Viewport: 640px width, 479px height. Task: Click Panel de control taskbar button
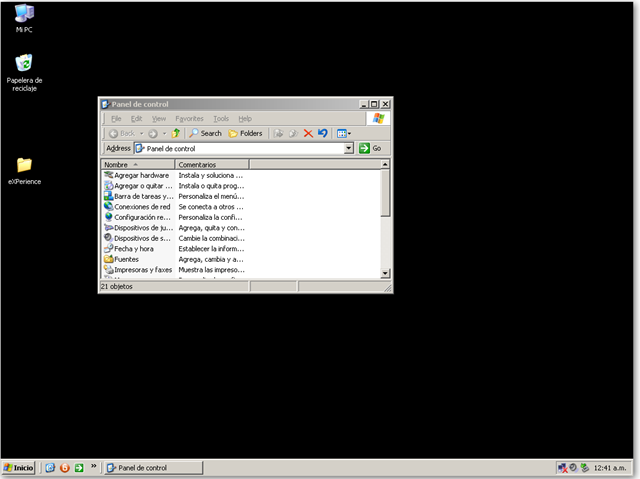pyautogui.click(x=153, y=468)
